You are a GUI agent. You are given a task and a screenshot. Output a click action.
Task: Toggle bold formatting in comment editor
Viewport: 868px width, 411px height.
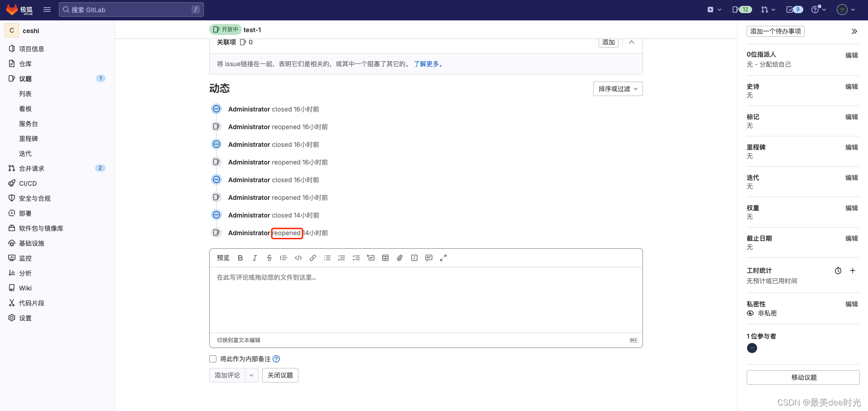tap(240, 258)
